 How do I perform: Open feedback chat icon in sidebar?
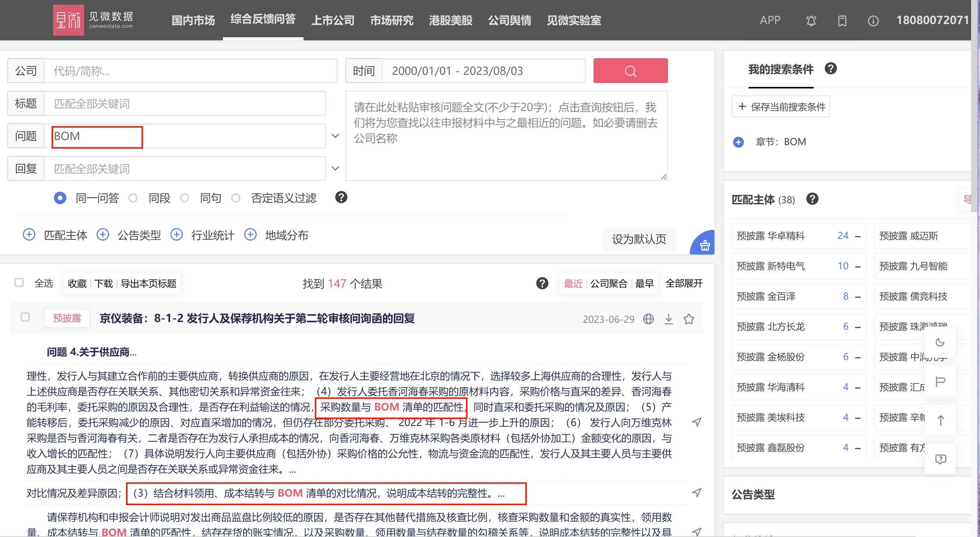tap(940, 459)
